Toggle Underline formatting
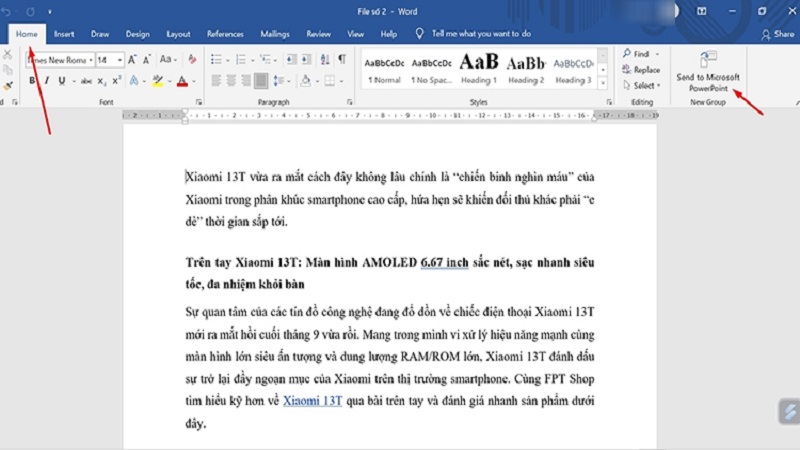Screen dimensions: 800x450 (62, 81)
